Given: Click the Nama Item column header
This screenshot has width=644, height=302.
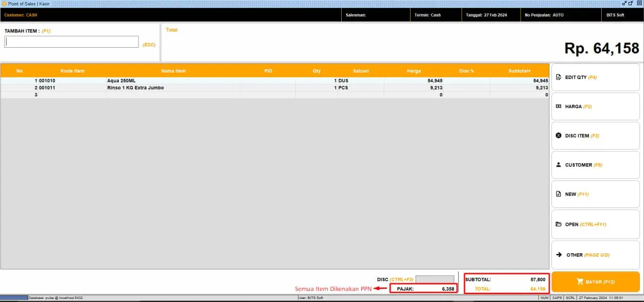Looking at the screenshot, I should click(173, 71).
